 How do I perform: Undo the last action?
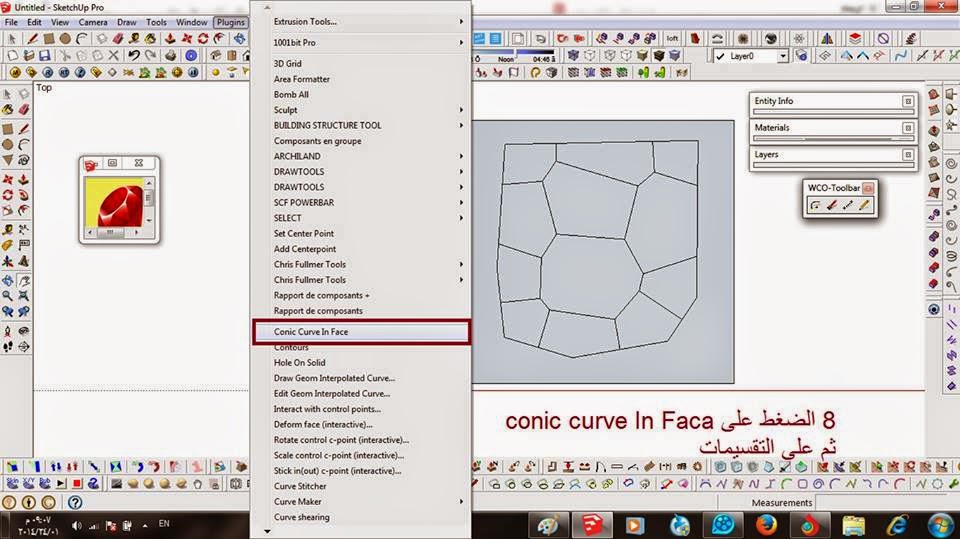tap(134, 55)
